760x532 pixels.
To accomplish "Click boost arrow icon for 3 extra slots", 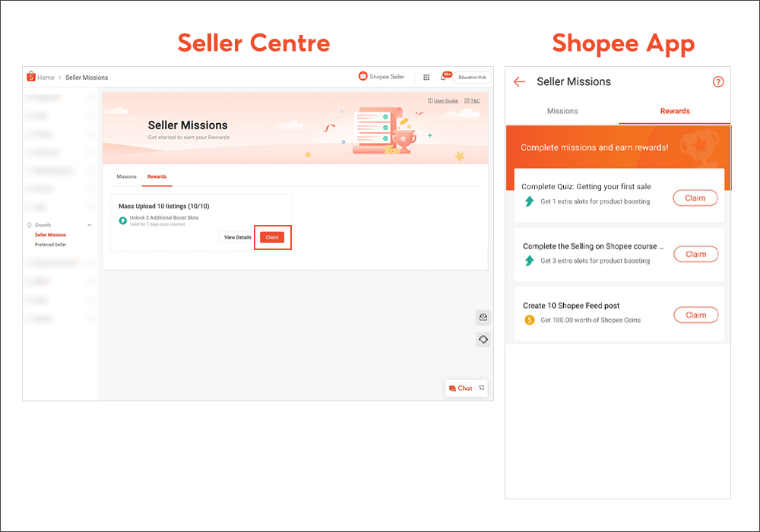I will 529,261.
